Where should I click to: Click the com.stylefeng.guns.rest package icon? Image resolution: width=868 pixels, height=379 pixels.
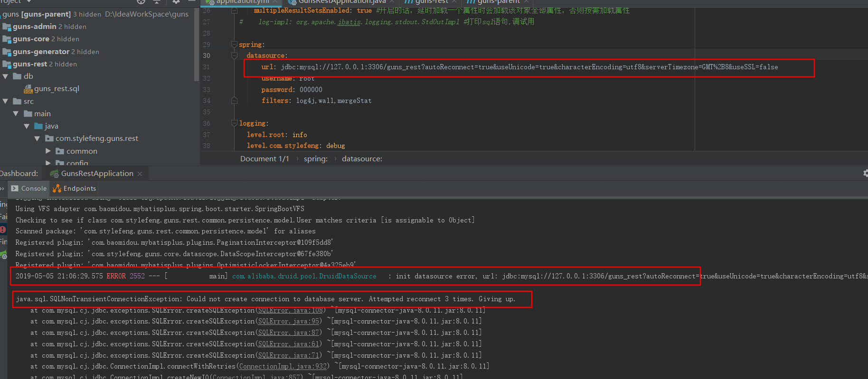click(x=49, y=139)
